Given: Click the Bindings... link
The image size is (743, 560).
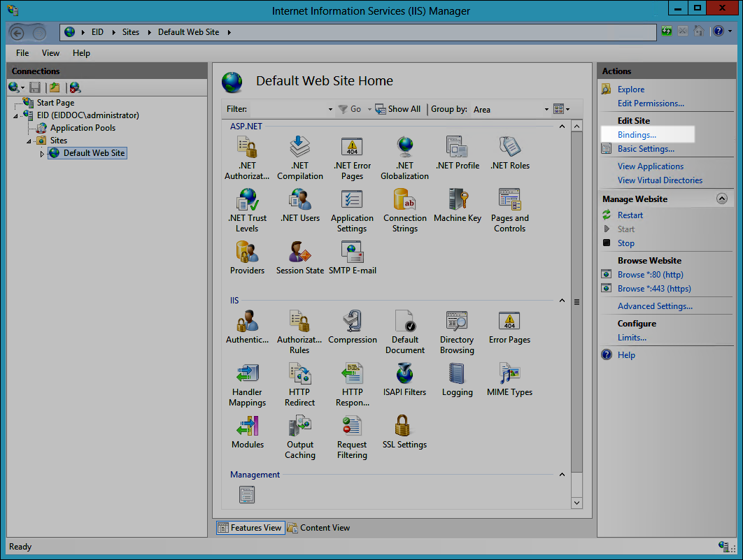Looking at the screenshot, I should tap(637, 135).
